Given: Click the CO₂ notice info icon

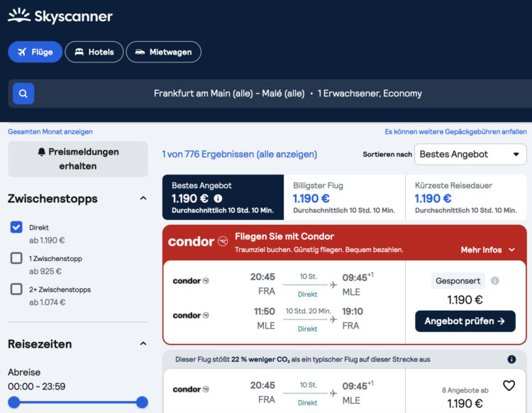Looking at the screenshot, I should tap(511, 359).
